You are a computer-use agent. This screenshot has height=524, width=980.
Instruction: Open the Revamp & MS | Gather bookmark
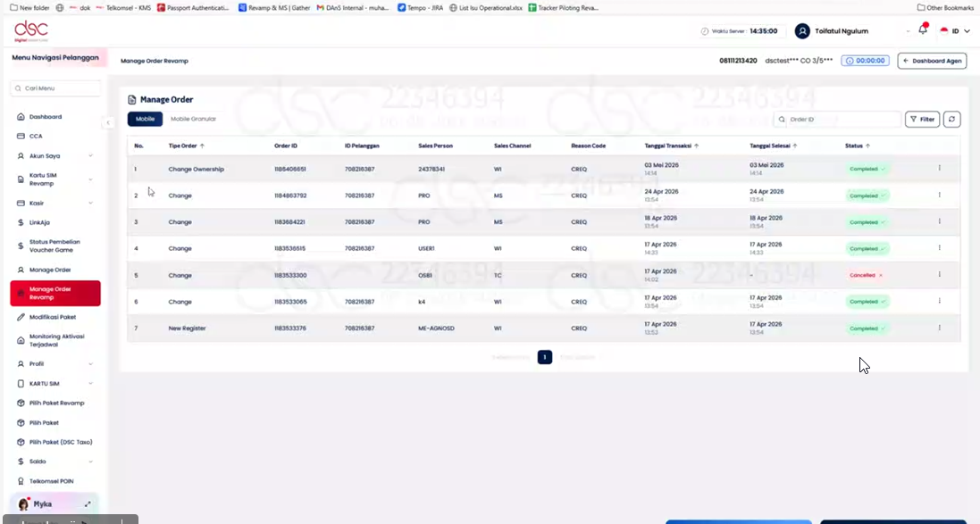274,8
